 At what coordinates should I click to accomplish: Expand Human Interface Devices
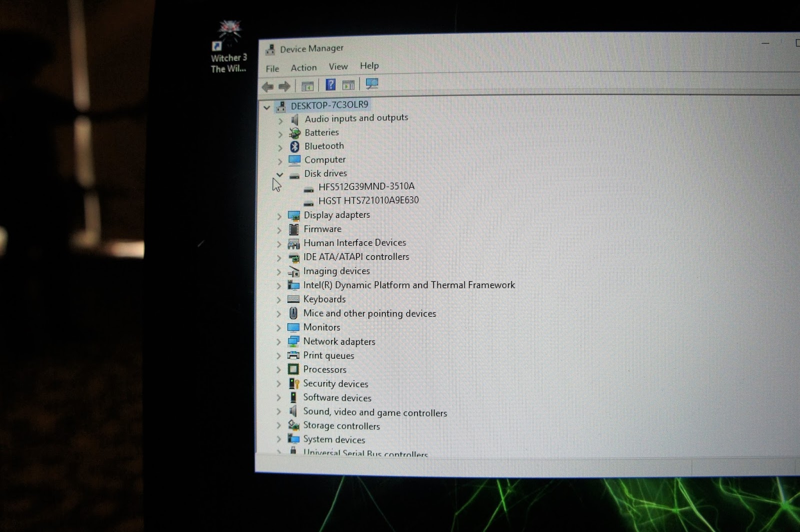click(279, 244)
